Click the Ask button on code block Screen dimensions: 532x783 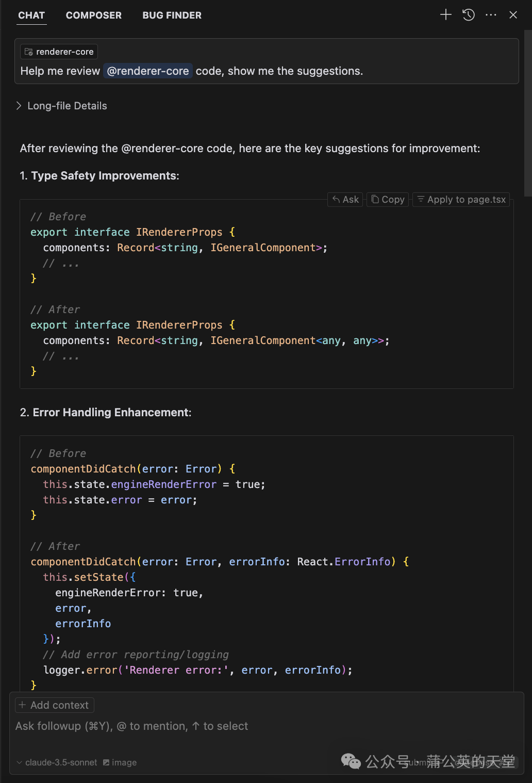(345, 200)
